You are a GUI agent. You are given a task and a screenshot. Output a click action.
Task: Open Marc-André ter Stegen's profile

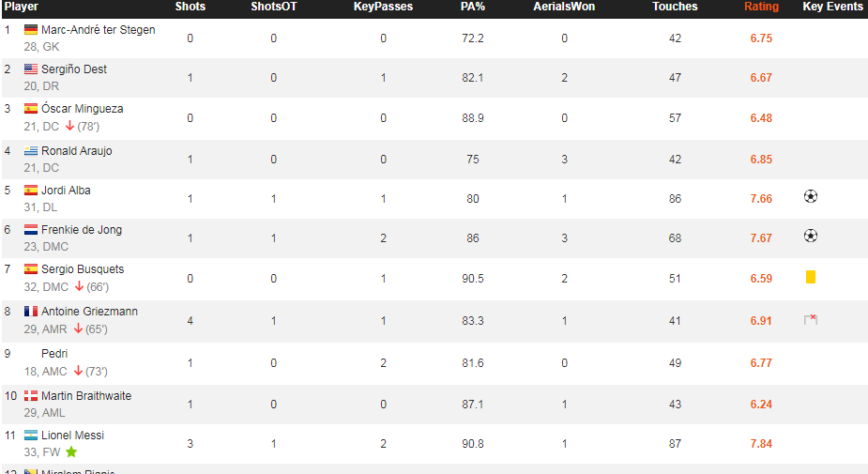click(98, 30)
